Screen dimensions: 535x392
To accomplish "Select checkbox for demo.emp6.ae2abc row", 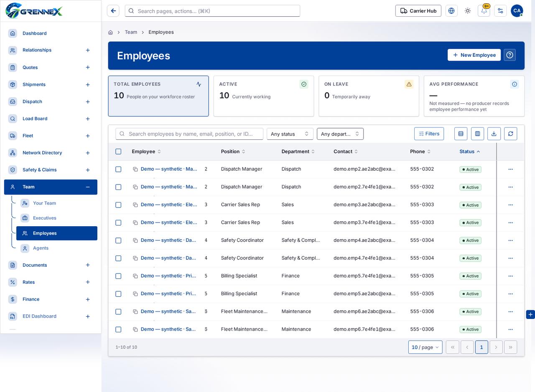I will (118, 311).
